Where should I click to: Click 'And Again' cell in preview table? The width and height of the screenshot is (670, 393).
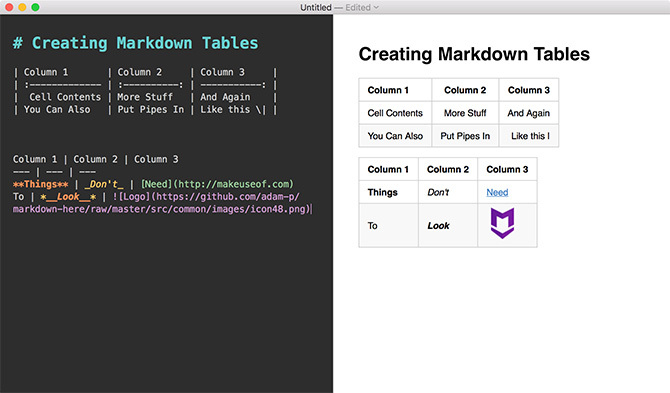(529, 113)
